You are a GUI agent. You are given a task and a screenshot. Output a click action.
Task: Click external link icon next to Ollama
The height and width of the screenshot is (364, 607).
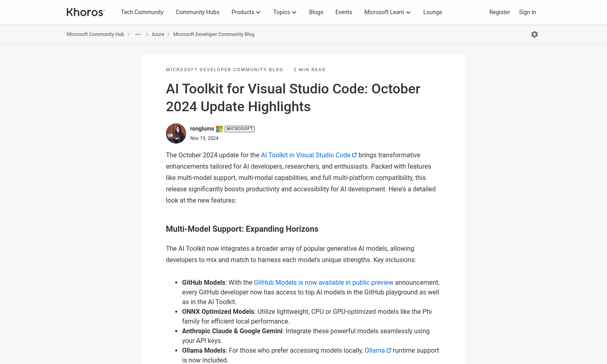click(389, 351)
